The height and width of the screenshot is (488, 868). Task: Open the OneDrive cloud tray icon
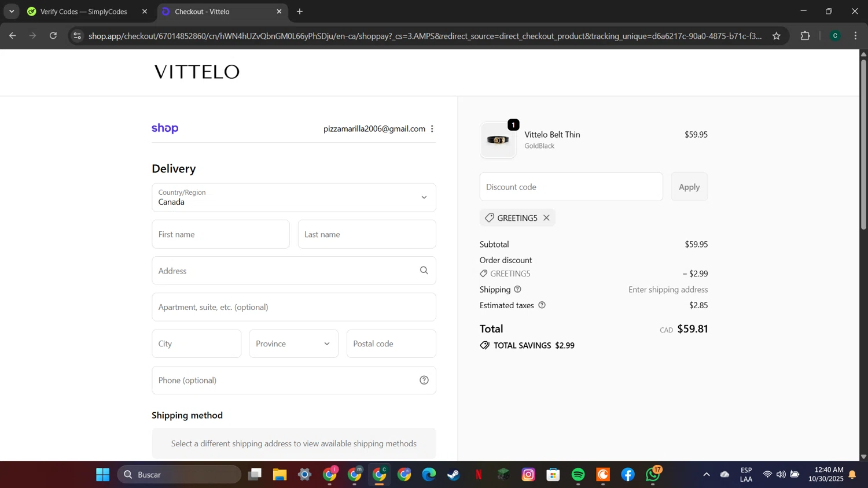pyautogui.click(x=724, y=475)
